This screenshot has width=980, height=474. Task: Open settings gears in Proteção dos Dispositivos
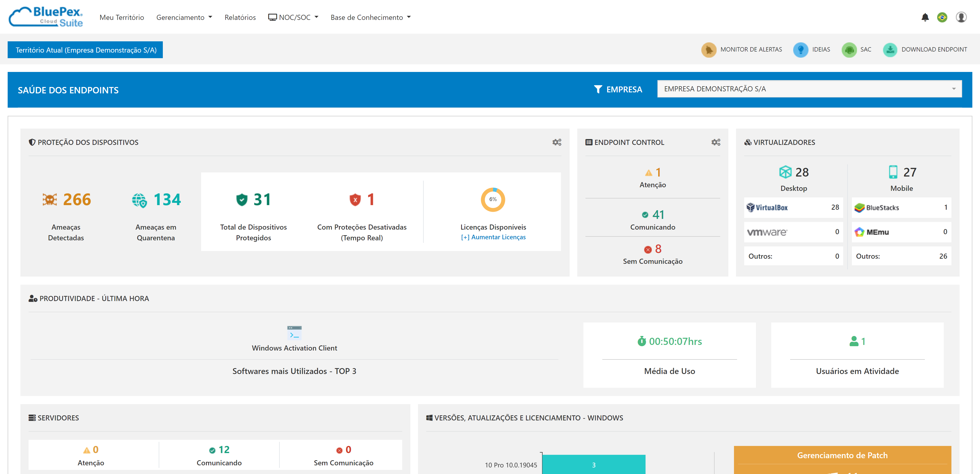pyautogui.click(x=557, y=142)
